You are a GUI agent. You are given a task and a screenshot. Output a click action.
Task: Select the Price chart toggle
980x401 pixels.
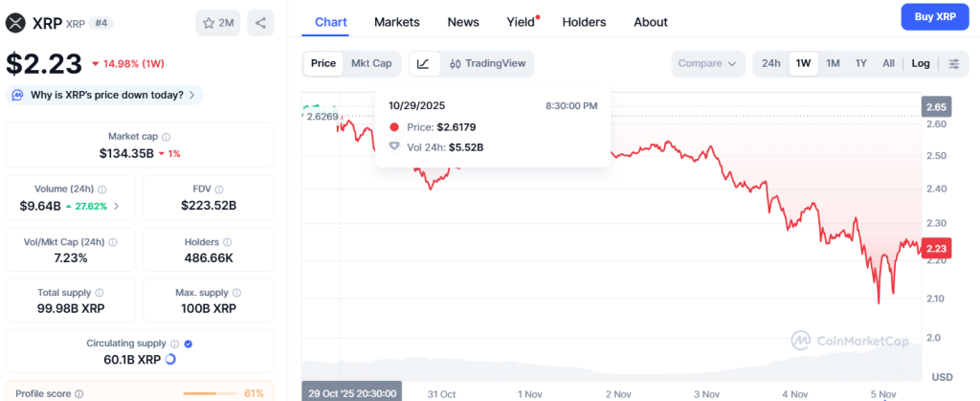(323, 63)
